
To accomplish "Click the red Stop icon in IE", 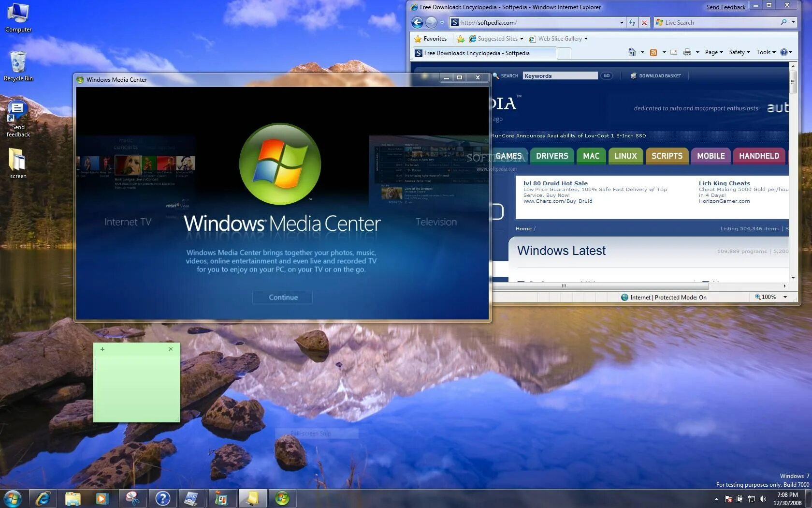I will click(x=644, y=23).
